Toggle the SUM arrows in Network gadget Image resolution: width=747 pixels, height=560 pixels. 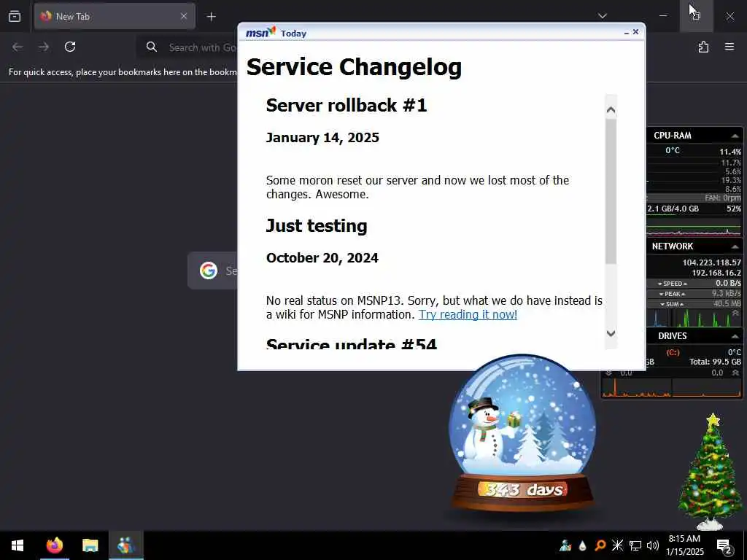[672, 304]
